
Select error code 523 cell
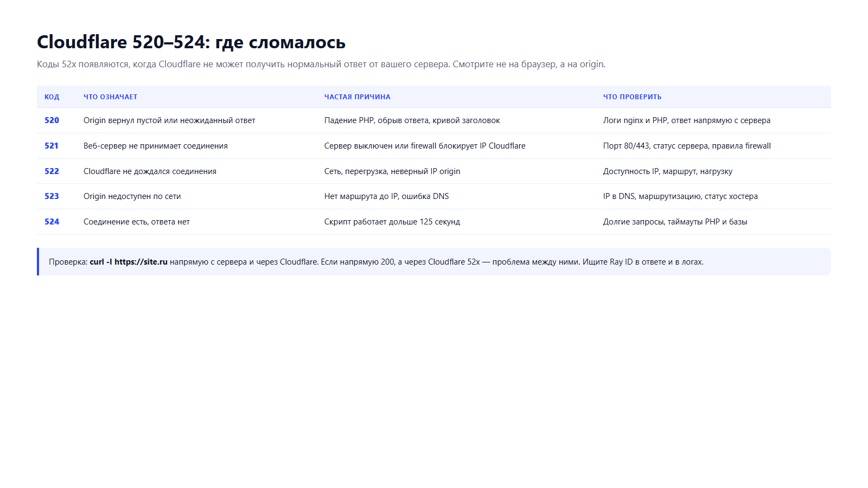[52, 196]
